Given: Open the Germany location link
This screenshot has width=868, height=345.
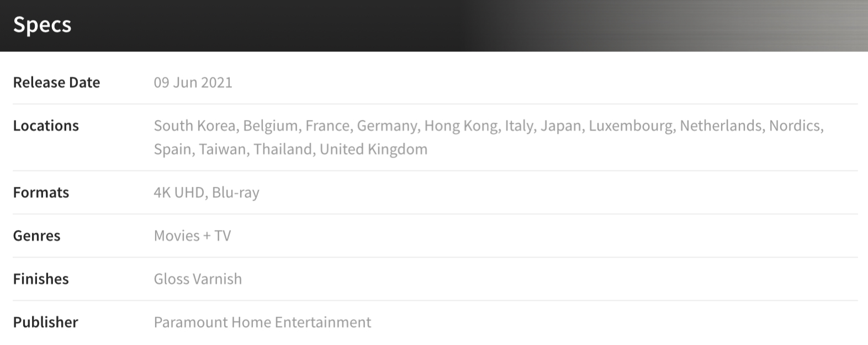Looking at the screenshot, I should (387, 126).
